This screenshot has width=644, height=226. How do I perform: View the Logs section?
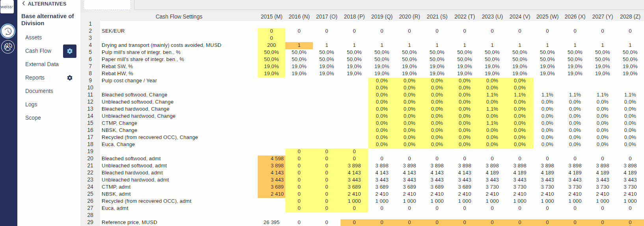coord(31,104)
